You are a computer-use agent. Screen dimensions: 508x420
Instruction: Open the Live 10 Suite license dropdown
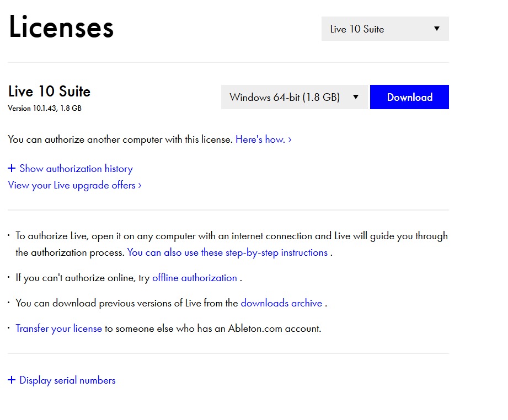(385, 29)
